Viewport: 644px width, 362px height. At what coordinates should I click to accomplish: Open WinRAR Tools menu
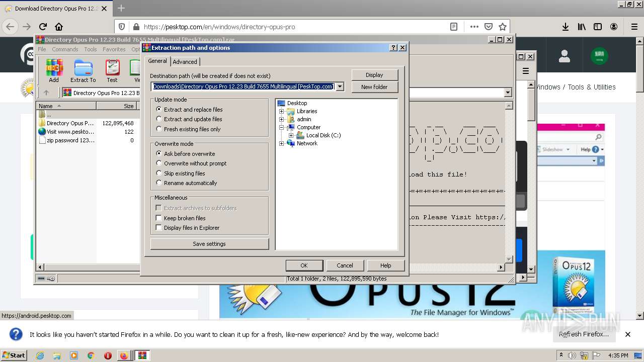click(x=91, y=49)
